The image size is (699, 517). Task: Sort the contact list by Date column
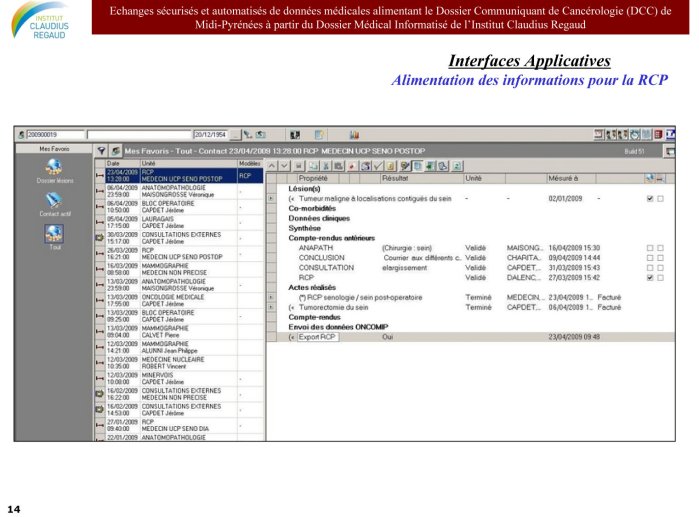pos(122,164)
